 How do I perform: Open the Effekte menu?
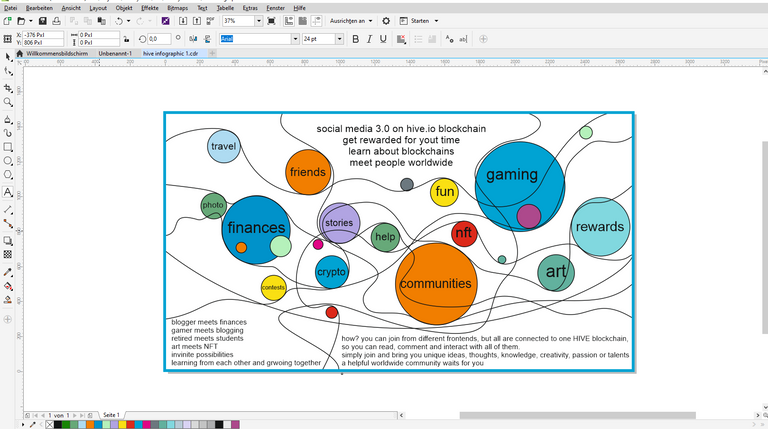[x=149, y=8]
